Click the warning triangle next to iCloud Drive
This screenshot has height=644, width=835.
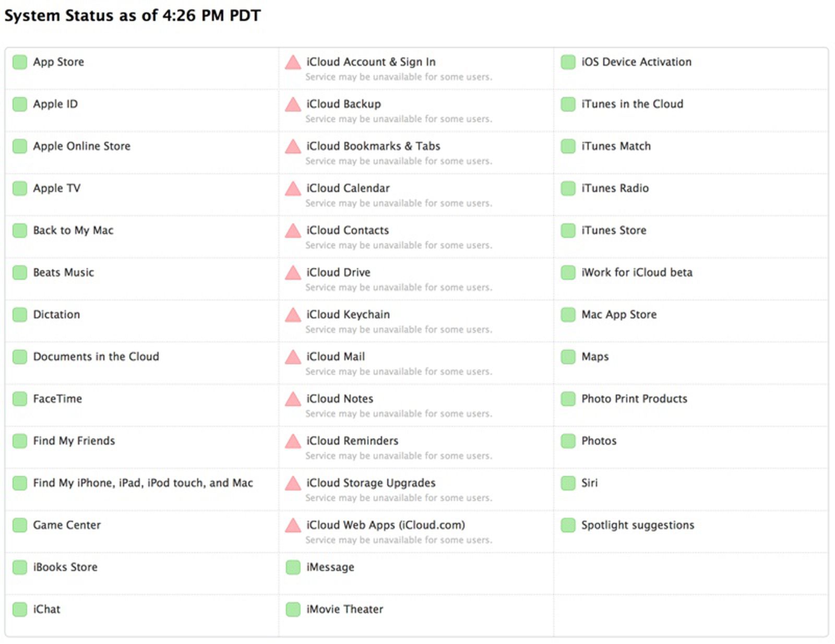tap(293, 273)
